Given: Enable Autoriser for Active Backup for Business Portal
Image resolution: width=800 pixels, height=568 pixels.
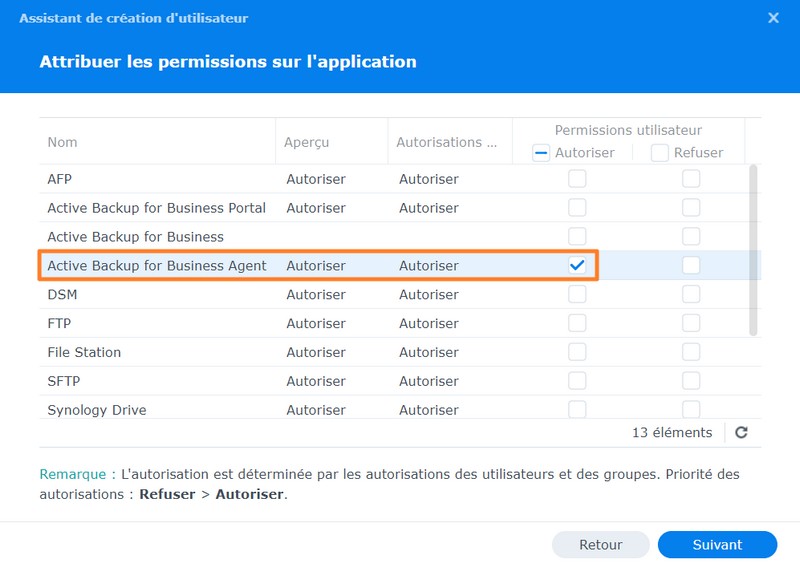Looking at the screenshot, I should coord(577,208).
